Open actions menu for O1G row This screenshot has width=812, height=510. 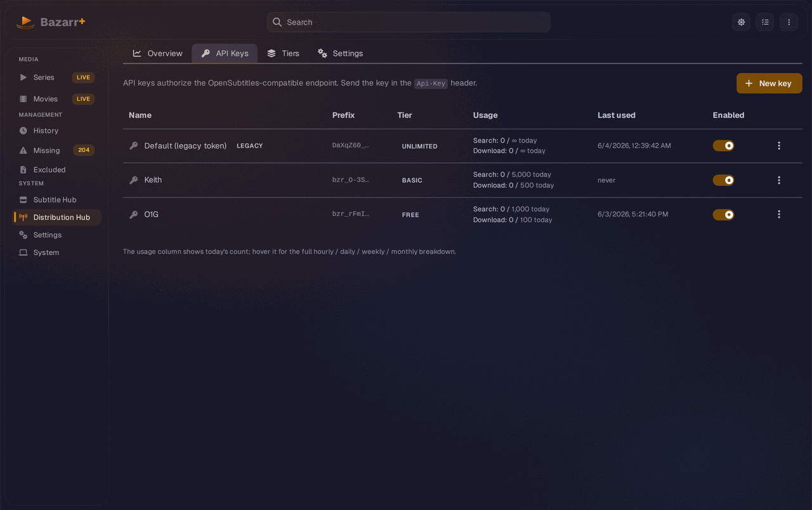779,214
